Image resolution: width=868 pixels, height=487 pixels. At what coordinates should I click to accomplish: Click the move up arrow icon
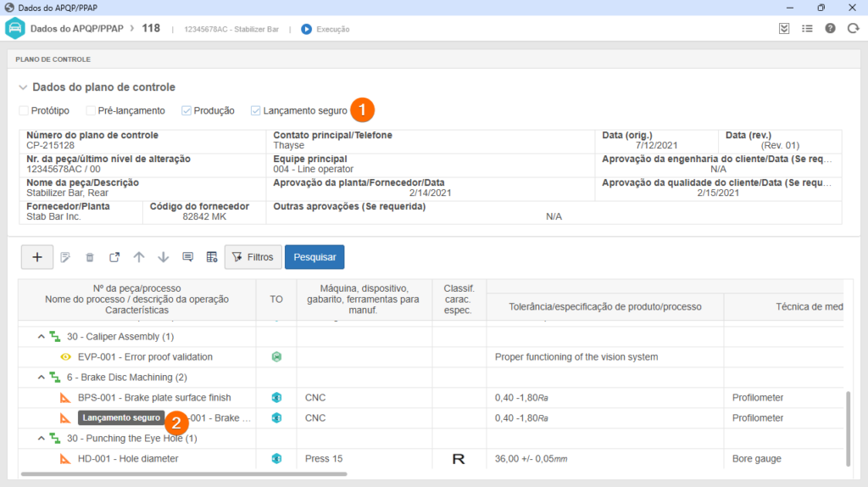pos(139,257)
